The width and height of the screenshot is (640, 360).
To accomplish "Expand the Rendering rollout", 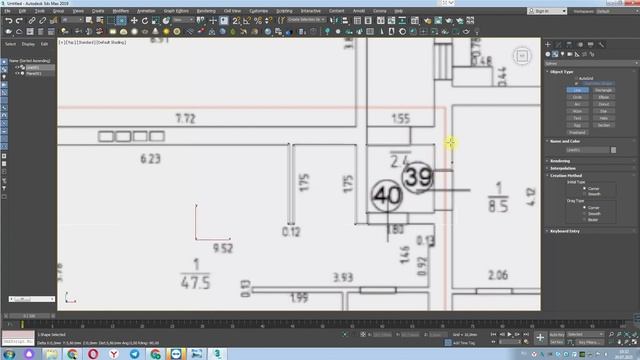I will point(560,161).
